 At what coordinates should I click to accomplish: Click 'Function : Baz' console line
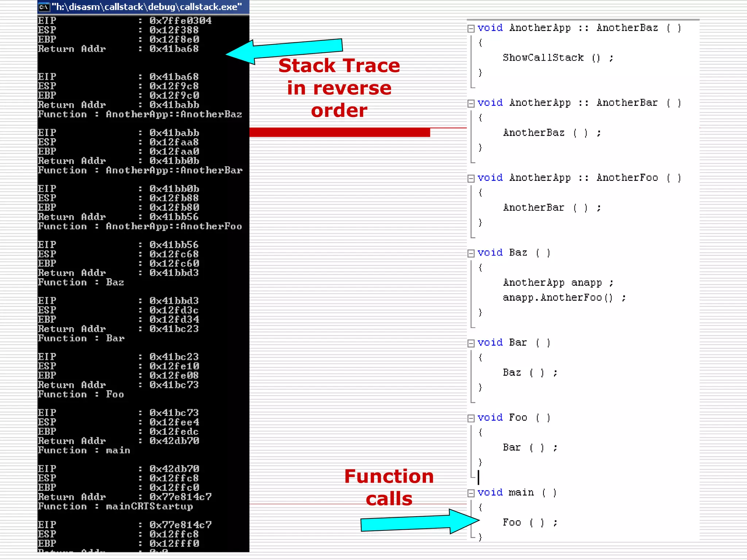[x=81, y=283]
